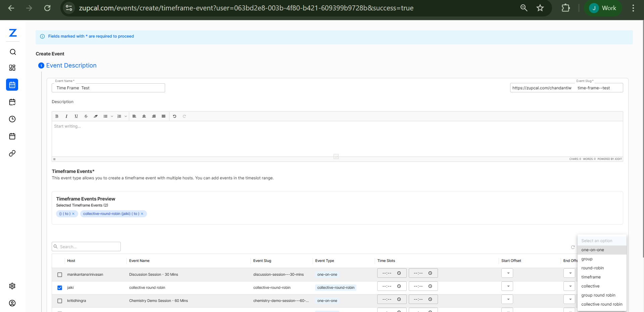Screen dimensions: 644x312
Task: Open the unordered list style dropdown arrow
Action: [112, 116]
